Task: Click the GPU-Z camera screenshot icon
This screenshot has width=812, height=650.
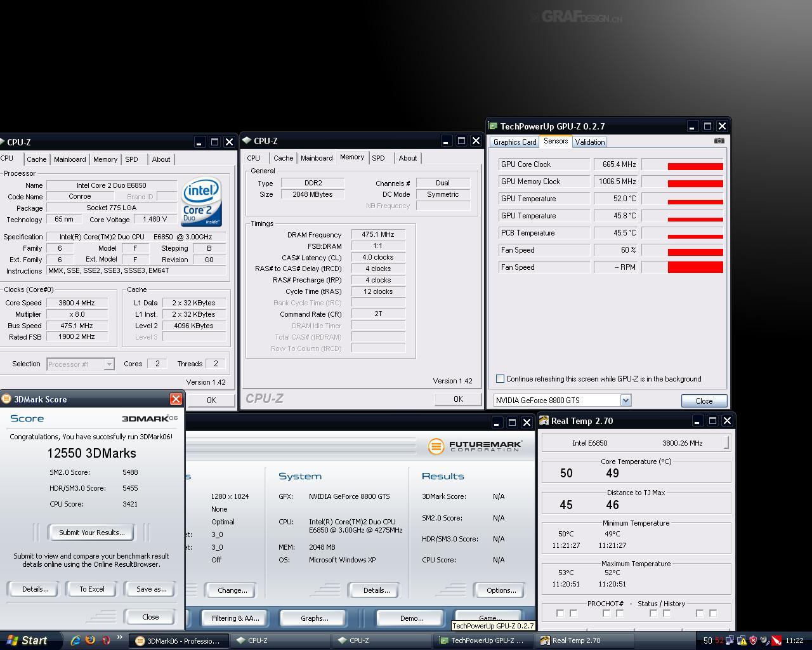Action: 719,141
